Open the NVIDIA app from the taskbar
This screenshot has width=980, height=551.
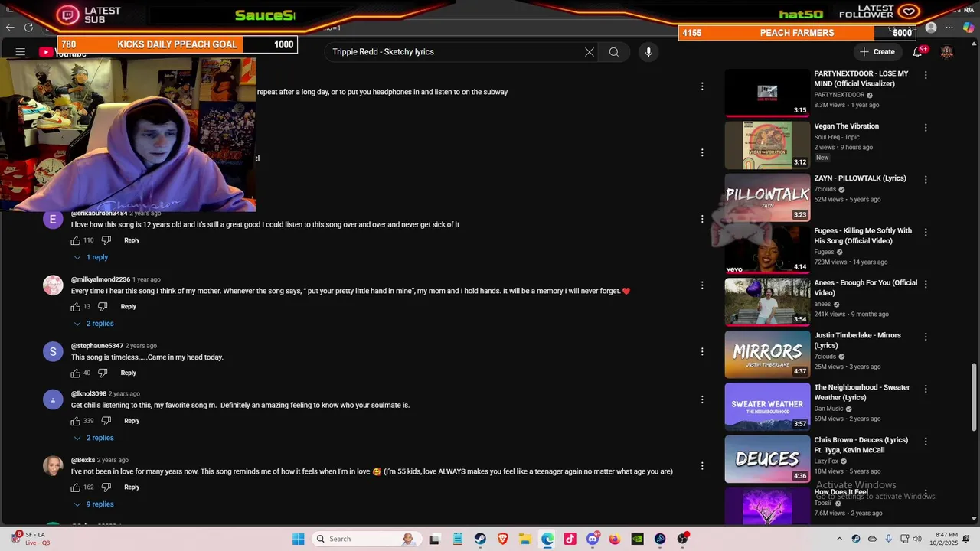click(x=637, y=539)
